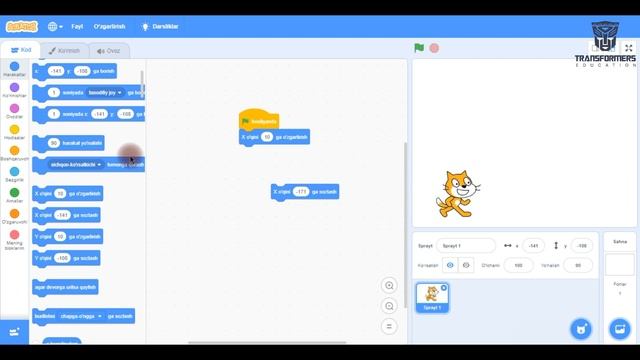Viewport: 640px width, 360px height.
Task: Open the add extension button
Action: (14, 331)
